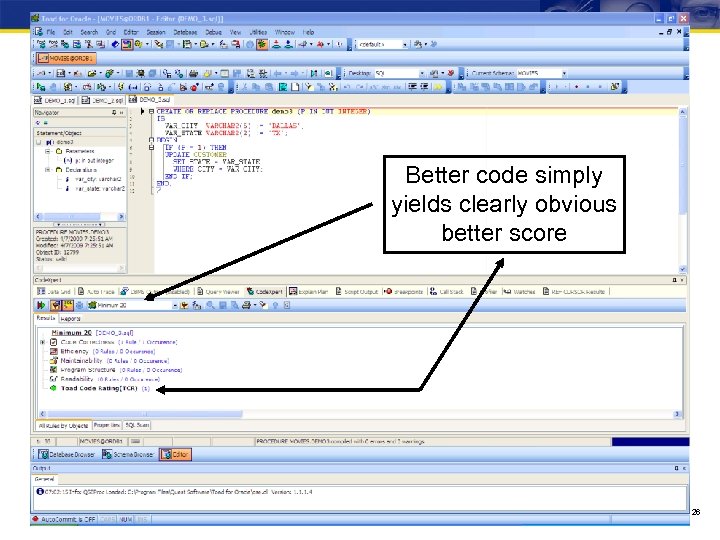Toggle the pin on the Navigator panel

tap(114, 112)
